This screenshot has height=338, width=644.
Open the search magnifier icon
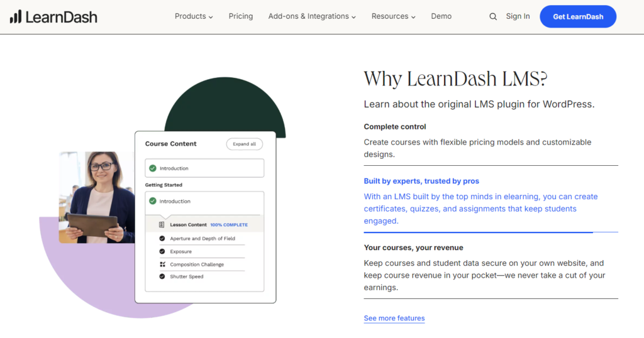[x=493, y=16]
